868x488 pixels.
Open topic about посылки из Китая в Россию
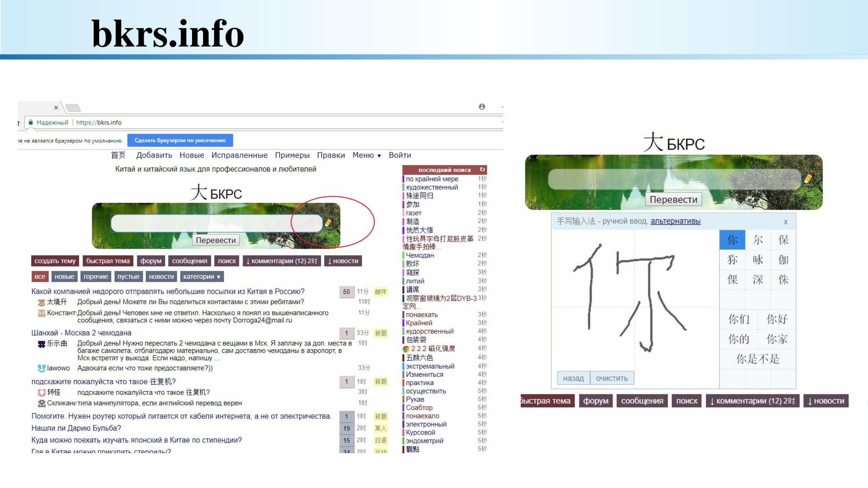point(168,291)
